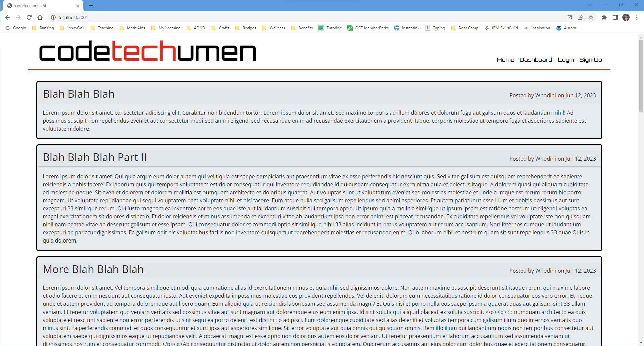Open the Recipes bookmarks folder
Viewport: 644px width, 346px height.
246,28
